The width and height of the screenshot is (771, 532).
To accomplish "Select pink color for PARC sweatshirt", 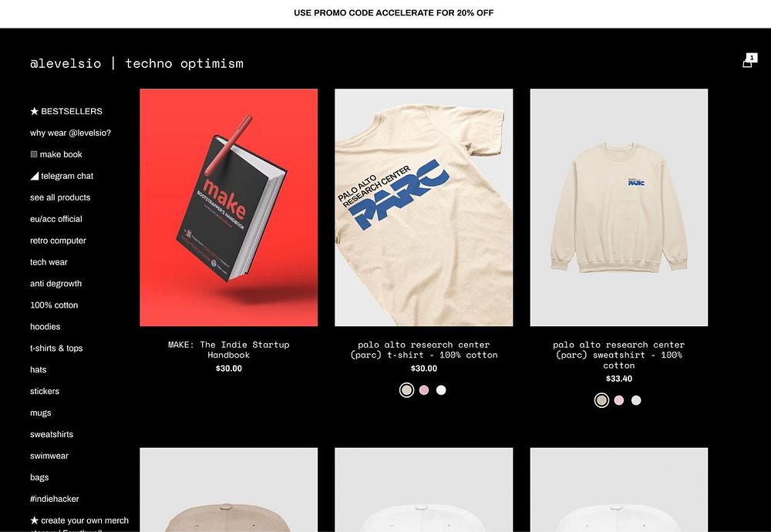I will click(x=619, y=401).
